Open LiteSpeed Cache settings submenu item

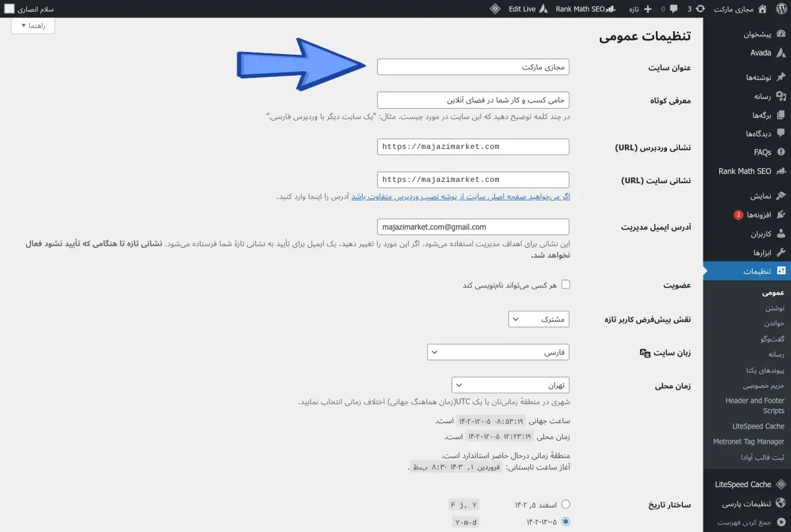pos(758,427)
